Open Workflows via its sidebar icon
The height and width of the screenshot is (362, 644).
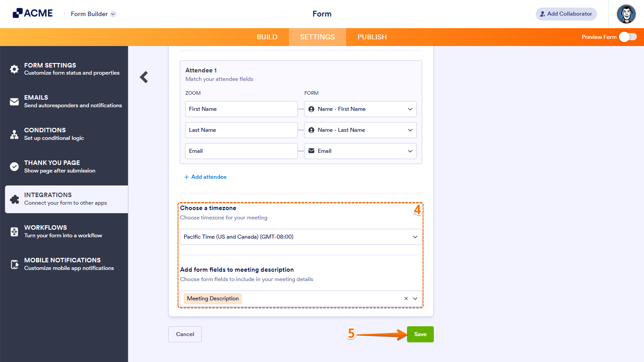[13, 231]
